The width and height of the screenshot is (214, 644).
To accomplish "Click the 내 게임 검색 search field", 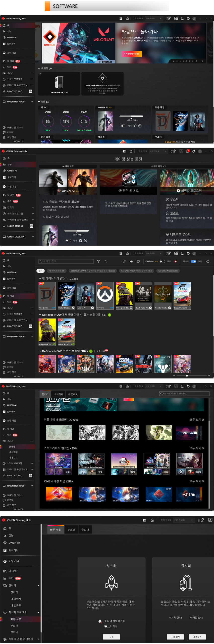I will coord(66,262).
